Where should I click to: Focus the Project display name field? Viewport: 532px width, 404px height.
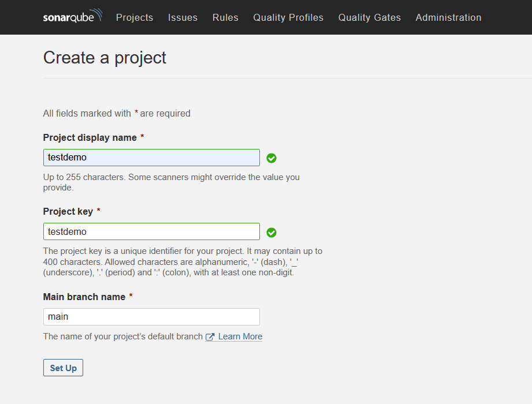coord(151,158)
